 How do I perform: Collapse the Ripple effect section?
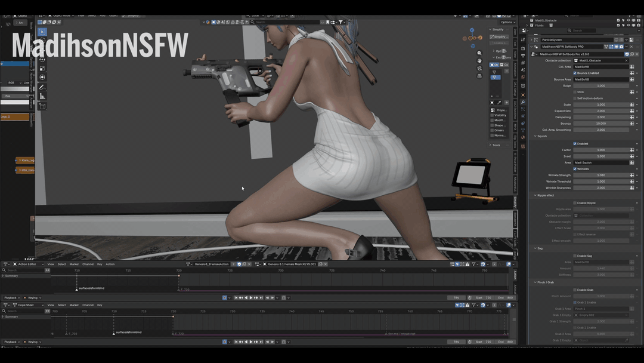[x=535, y=195]
